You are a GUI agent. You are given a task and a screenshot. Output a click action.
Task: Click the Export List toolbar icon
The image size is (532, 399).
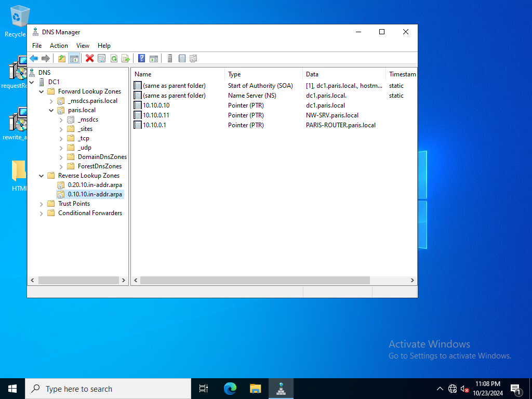(x=126, y=58)
